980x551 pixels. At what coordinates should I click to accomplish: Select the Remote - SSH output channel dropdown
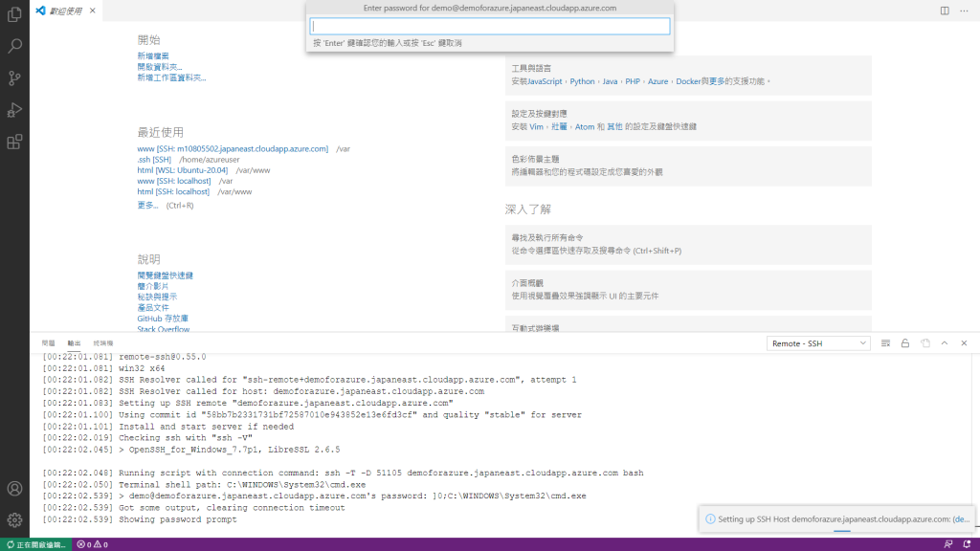pyautogui.click(x=818, y=343)
